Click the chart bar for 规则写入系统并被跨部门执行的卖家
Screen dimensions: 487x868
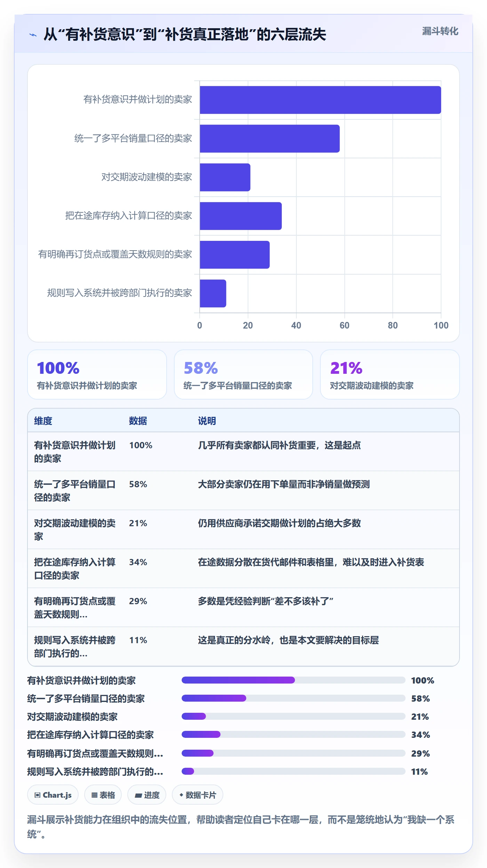coord(213,293)
